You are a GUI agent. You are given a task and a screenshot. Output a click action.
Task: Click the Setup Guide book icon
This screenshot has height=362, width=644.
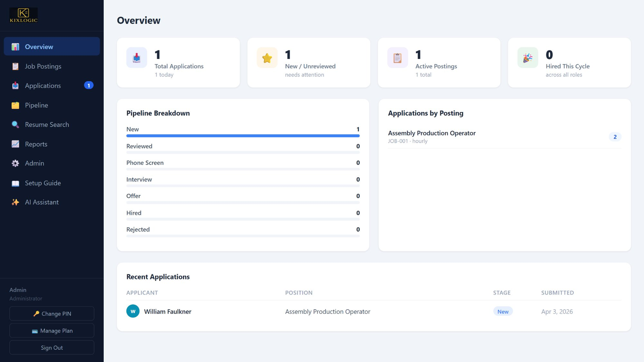click(x=16, y=183)
